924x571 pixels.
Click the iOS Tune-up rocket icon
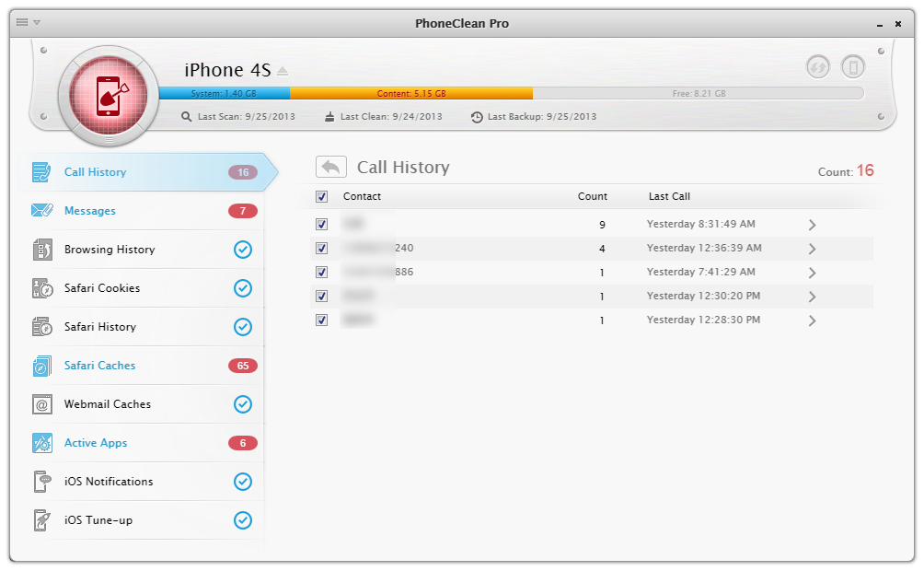pyautogui.click(x=42, y=520)
